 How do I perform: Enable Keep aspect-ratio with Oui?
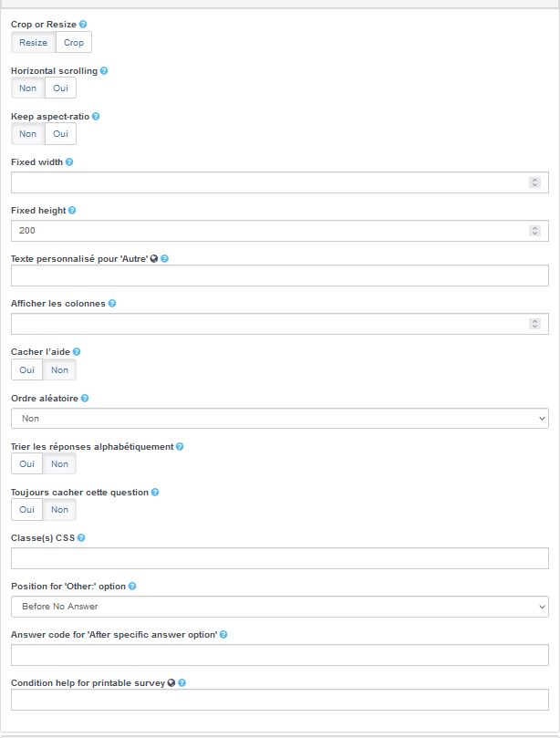pos(60,134)
